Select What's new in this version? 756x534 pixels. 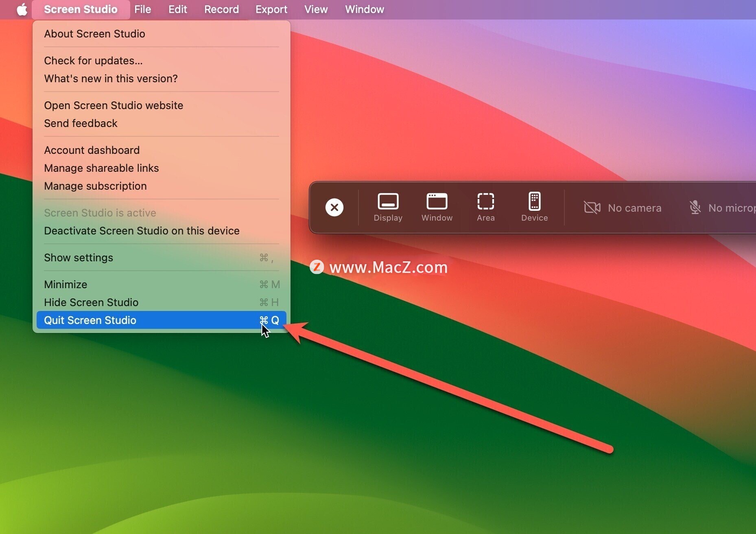click(x=161, y=79)
